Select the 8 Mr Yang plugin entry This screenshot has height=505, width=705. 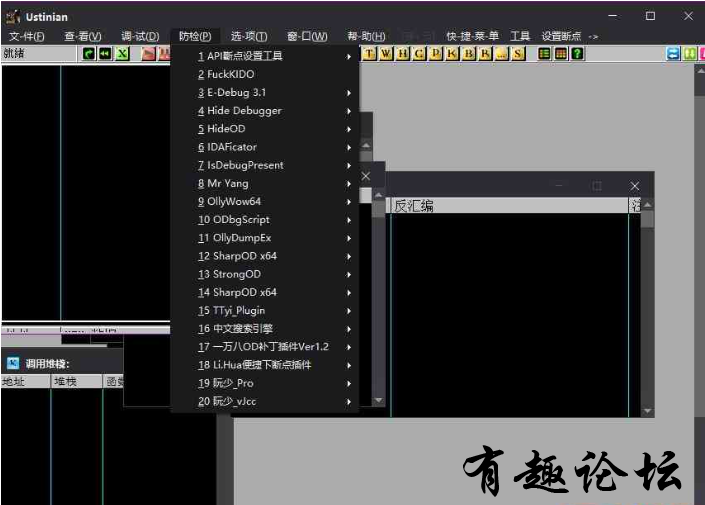pyautogui.click(x=264, y=183)
